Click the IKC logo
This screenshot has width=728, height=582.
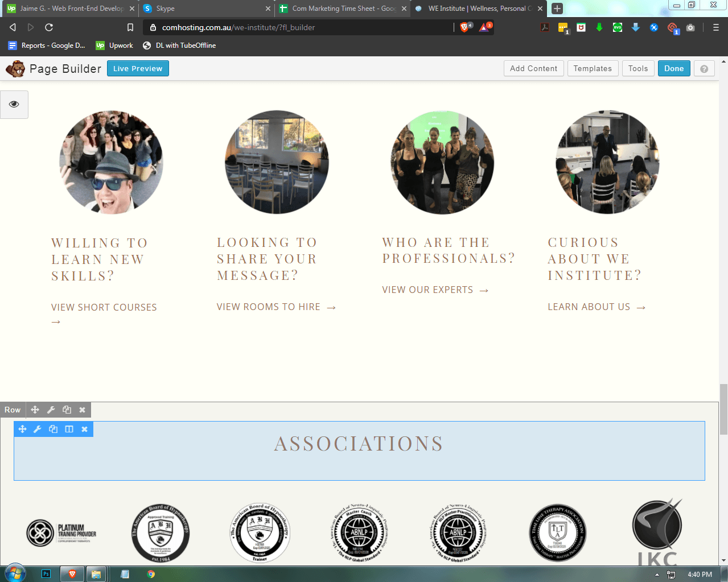[657, 533]
